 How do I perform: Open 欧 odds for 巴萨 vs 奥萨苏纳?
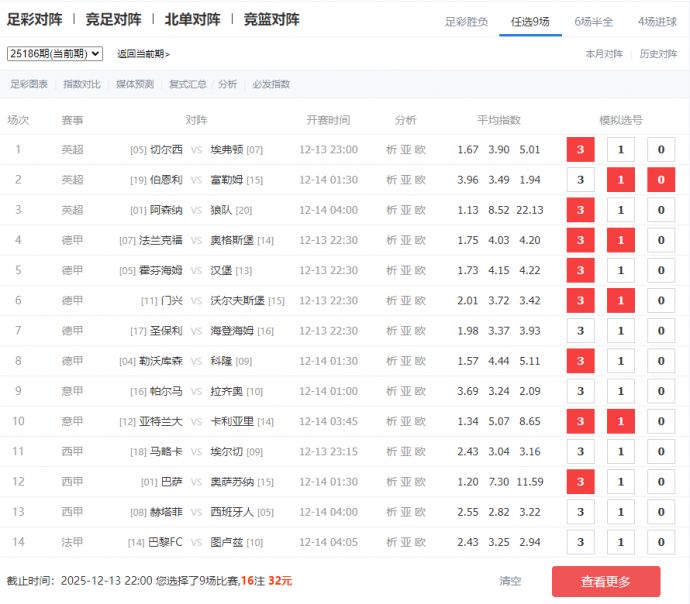420,482
